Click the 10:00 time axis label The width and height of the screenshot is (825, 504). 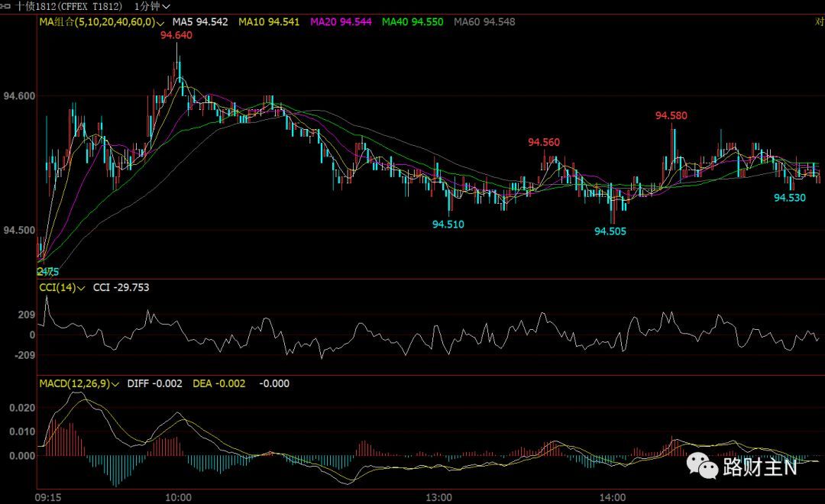pyautogui.click(x=178, y=497)
